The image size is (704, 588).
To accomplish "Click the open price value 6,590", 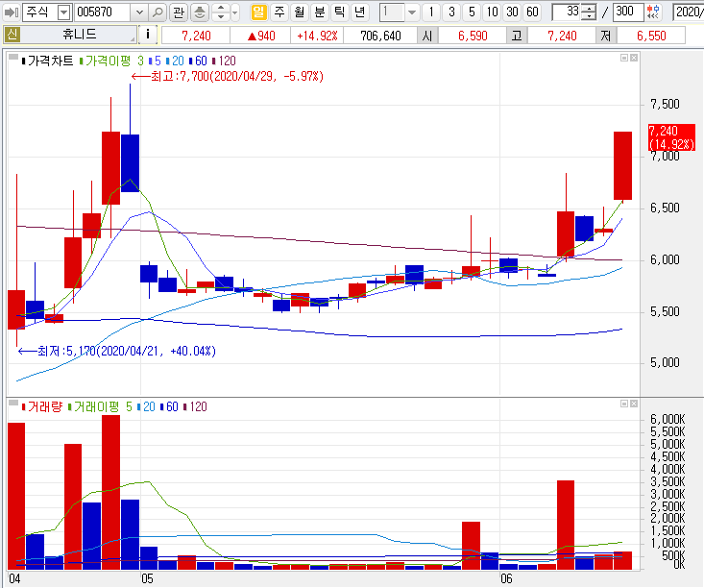I will pyautogui.click(x=473, y=36).
